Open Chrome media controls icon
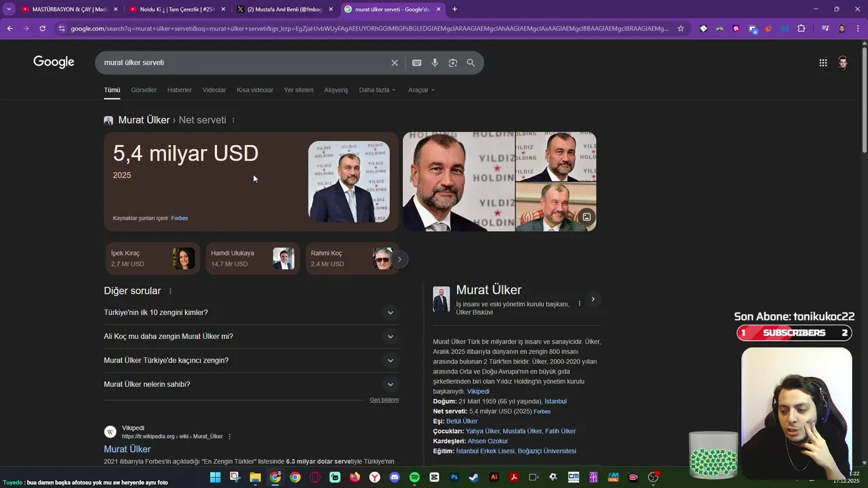 click(825, 28)
